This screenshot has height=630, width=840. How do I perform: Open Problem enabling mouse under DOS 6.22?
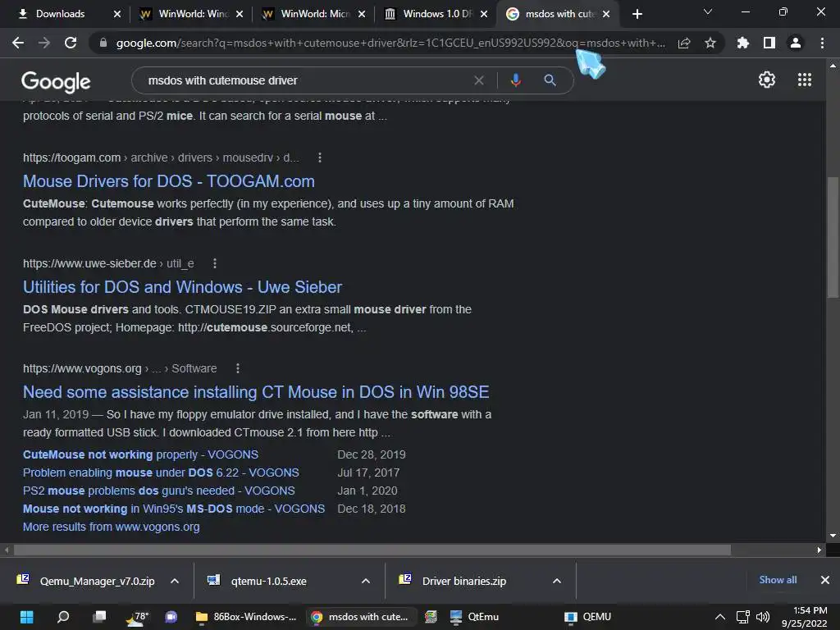161,472
